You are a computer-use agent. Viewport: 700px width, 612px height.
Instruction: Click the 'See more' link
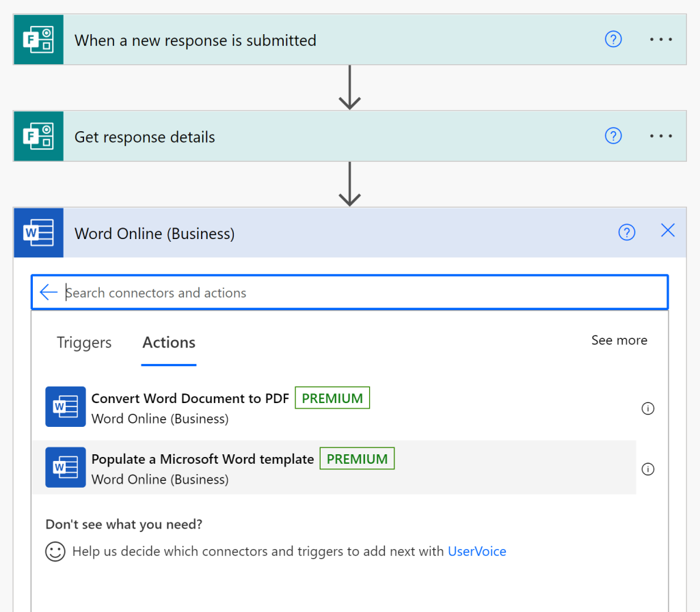click(x=619, y=340)
